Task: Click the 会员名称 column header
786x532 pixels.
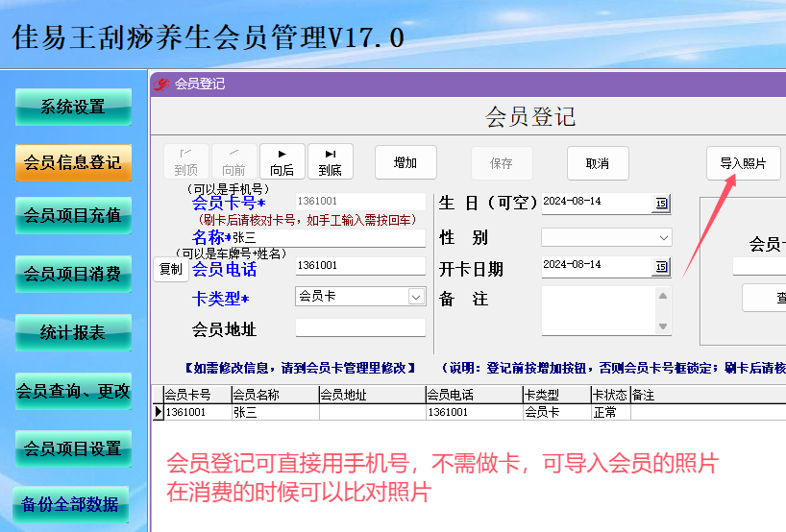Action: (x=275, y=396)
